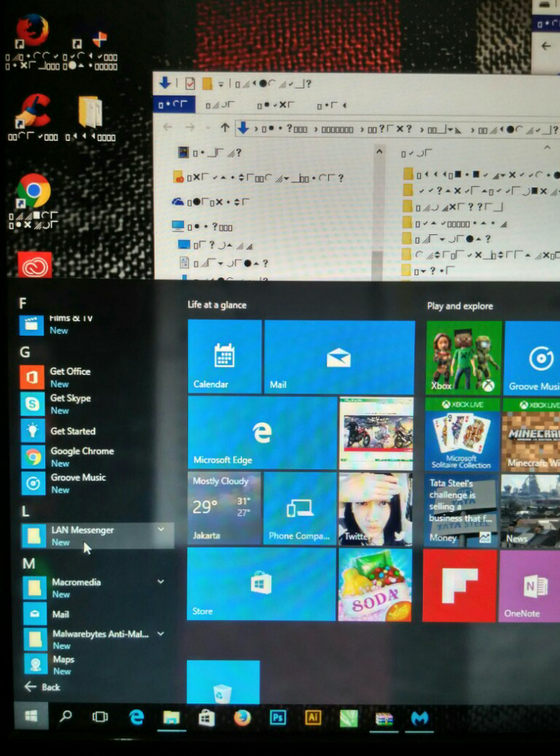Click the Malwarebytes icon on the taskbar
Image resolution: width=560 pixels, height=756 pixels.
(420, 718)
